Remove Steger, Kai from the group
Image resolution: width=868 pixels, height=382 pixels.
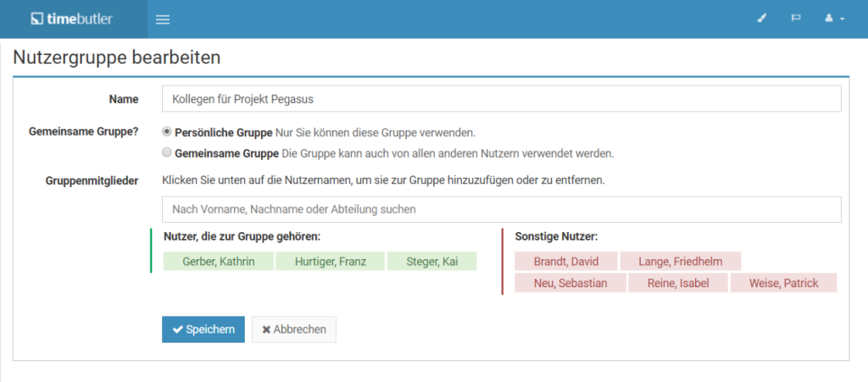[432, 261]
